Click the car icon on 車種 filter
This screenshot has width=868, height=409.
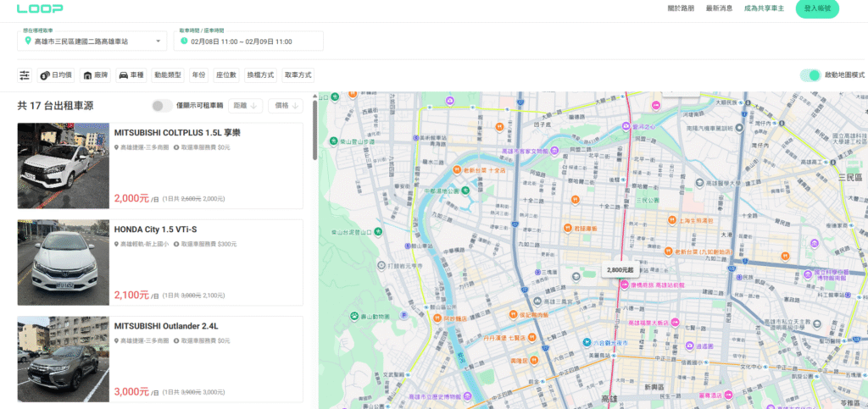pos(123,75)
